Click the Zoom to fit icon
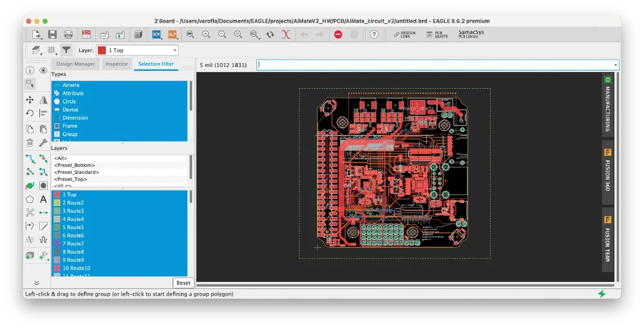The image size is (644, 329). click(191, 34)
